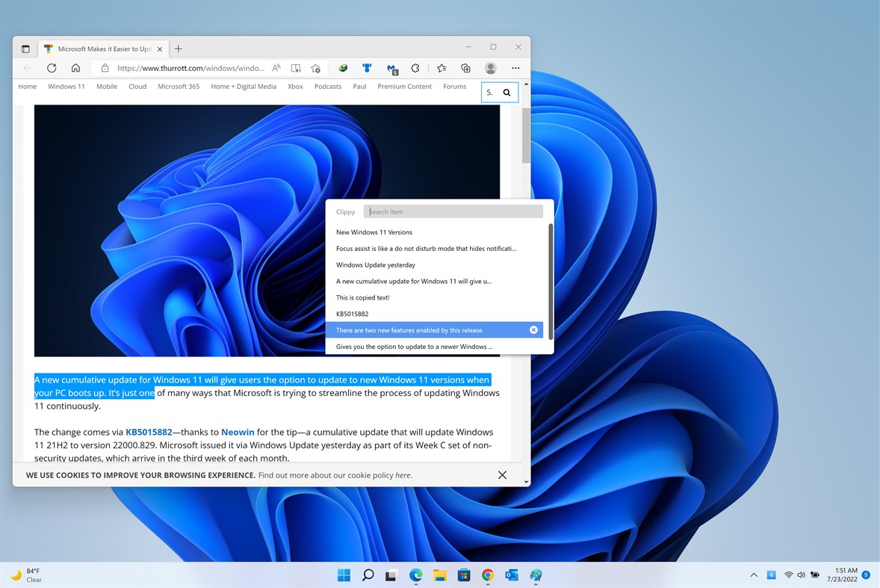Click the IDM extension globe icon

[343, 67]
